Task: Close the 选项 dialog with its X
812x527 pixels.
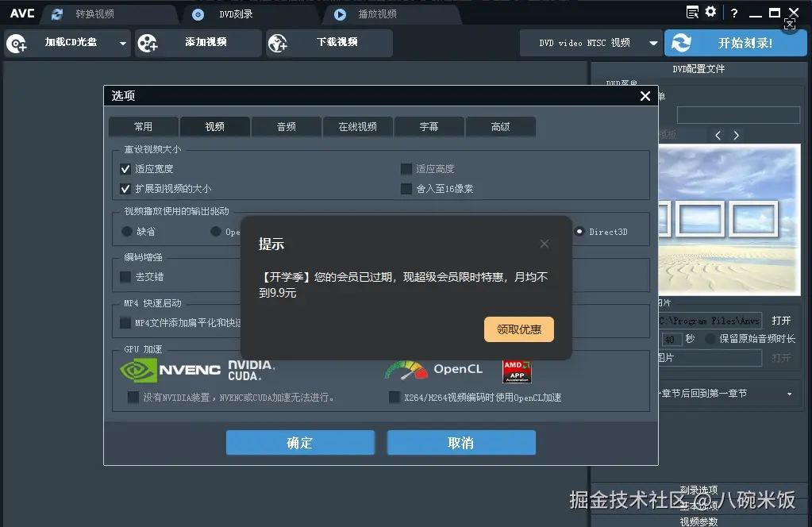Action: coord(645,96)
